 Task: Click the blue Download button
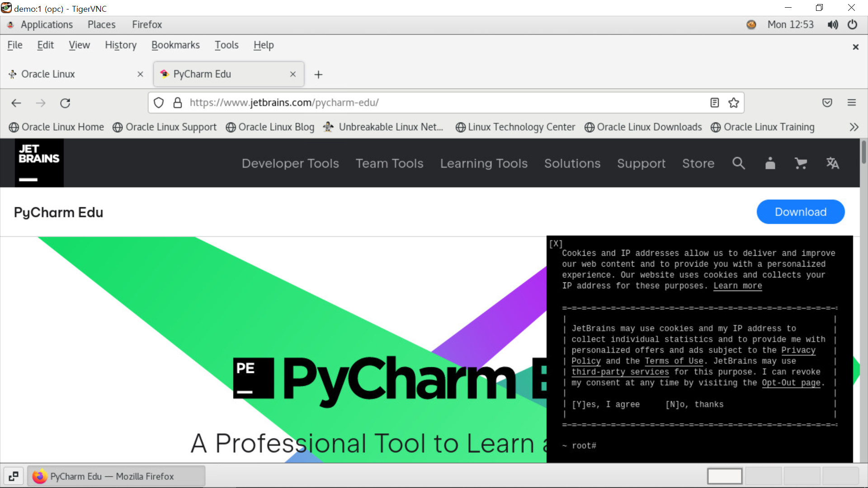pyautogui.click(x=801, y=212)
